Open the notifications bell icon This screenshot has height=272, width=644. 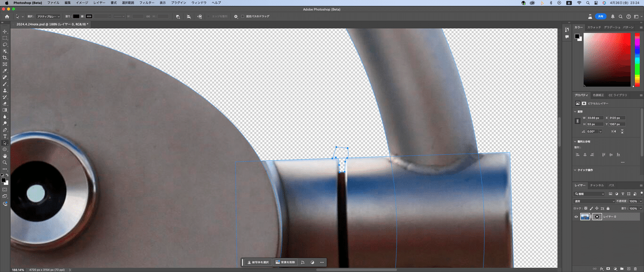click(612, 17)
